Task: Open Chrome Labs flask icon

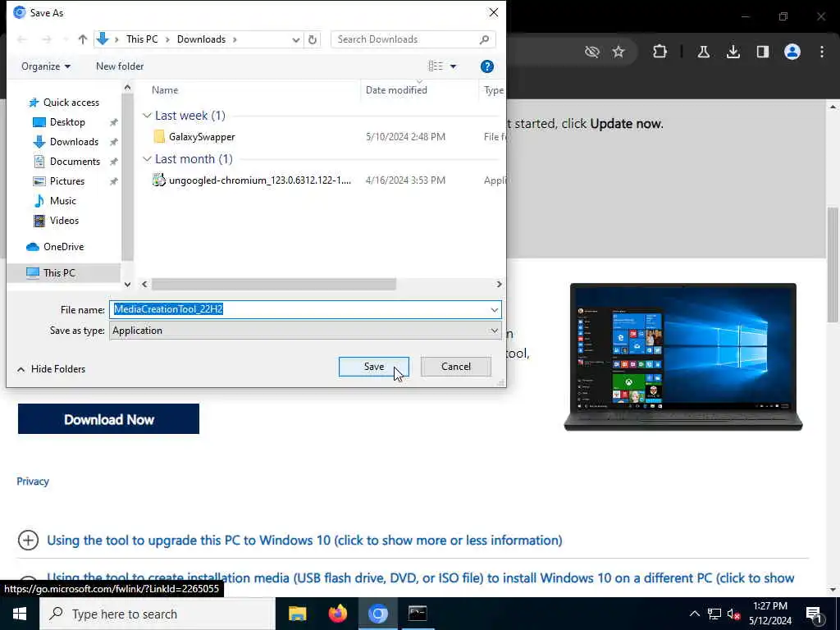Action: 703,52
